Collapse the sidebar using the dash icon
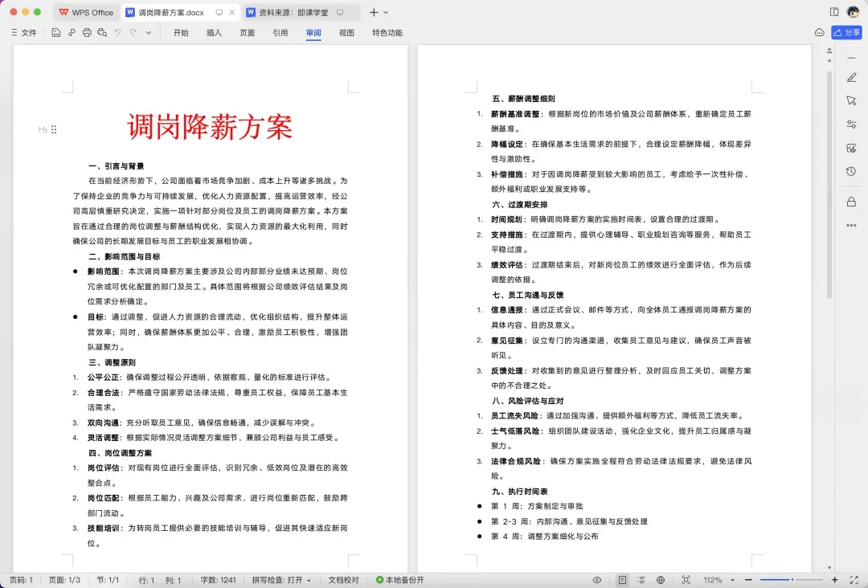 [x=851, y=58]
